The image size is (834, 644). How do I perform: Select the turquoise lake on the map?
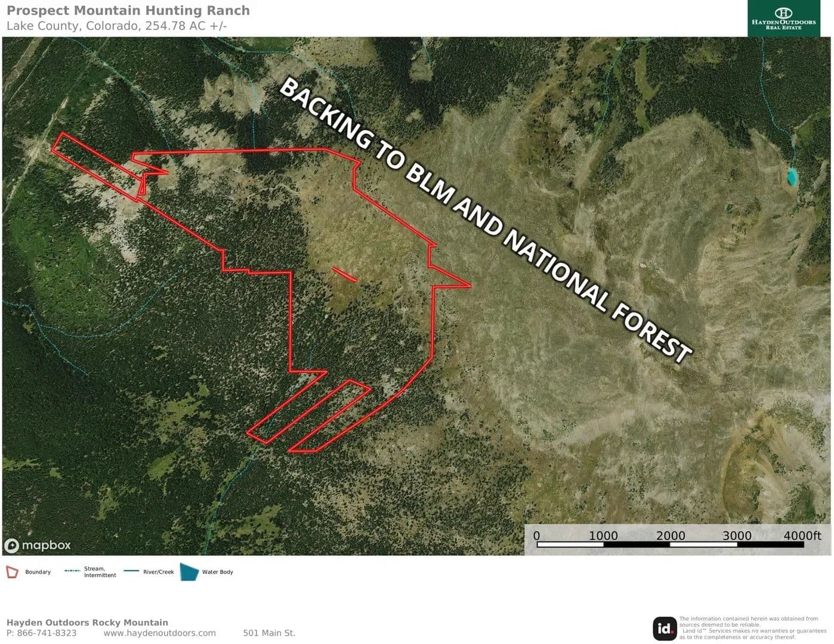click(792, 177)
